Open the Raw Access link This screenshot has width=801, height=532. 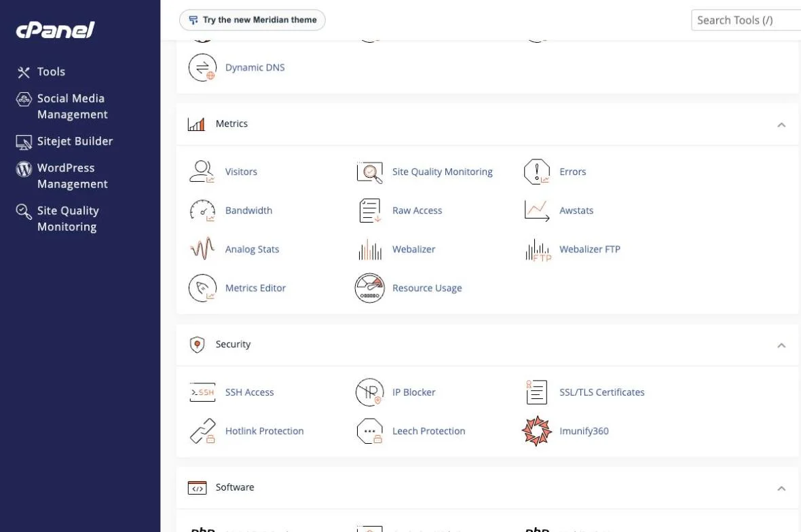[x=417, y=210]
